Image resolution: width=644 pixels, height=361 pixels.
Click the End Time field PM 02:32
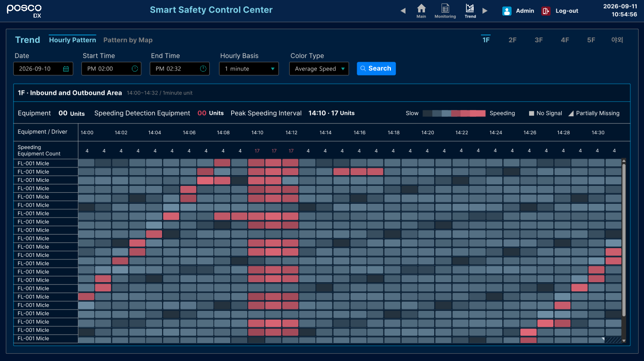coord(180,69)
